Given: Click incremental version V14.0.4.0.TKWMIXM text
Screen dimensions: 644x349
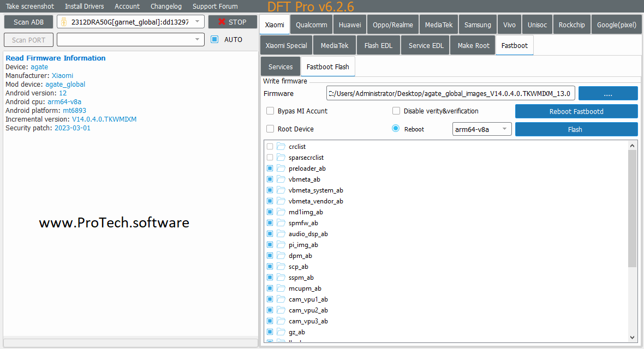Looking at the screenshot, I should click(104, 119).
